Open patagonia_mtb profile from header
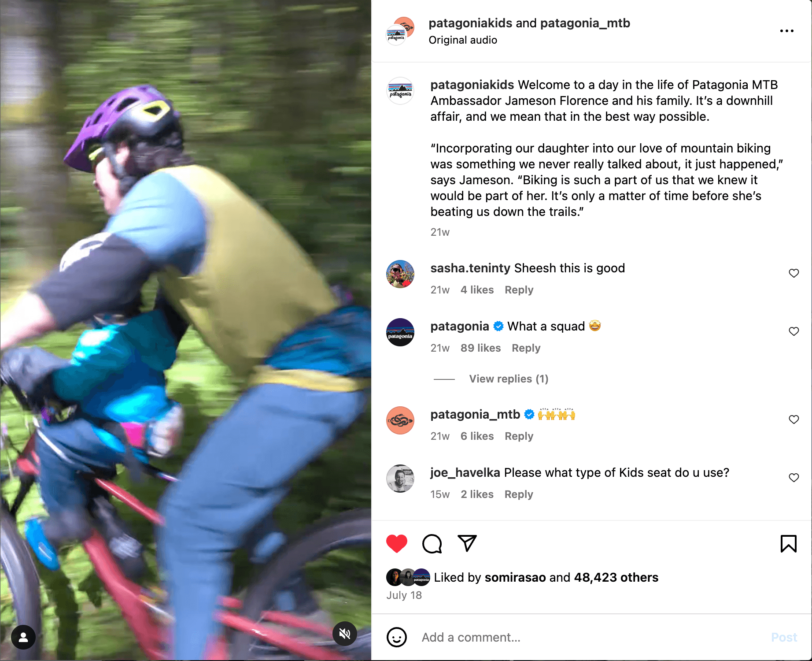This screenshot has height=661, width=812. tap(585, 23)
